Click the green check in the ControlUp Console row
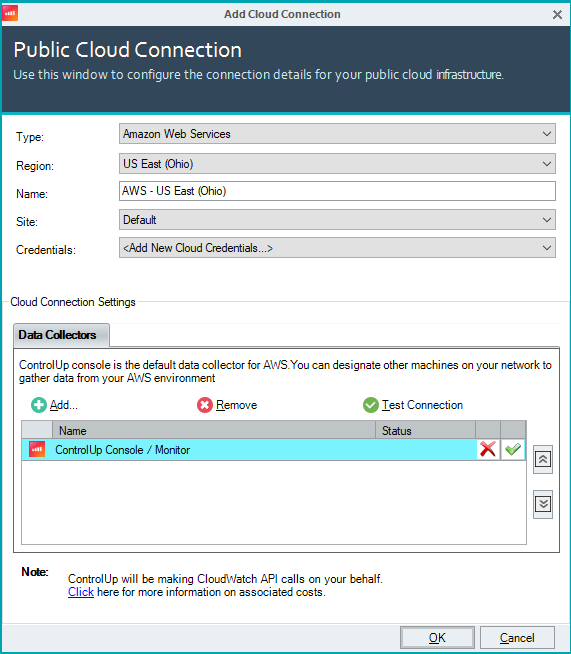 point(513,449)
